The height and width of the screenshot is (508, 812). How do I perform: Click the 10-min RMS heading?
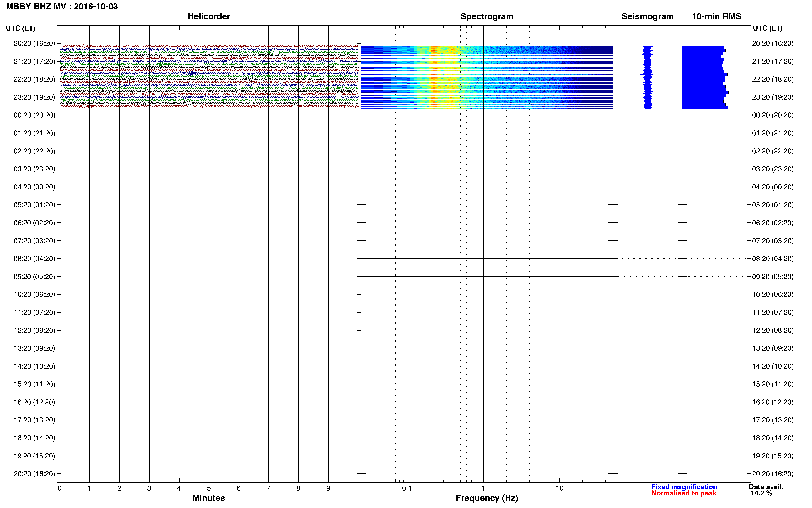717,16
